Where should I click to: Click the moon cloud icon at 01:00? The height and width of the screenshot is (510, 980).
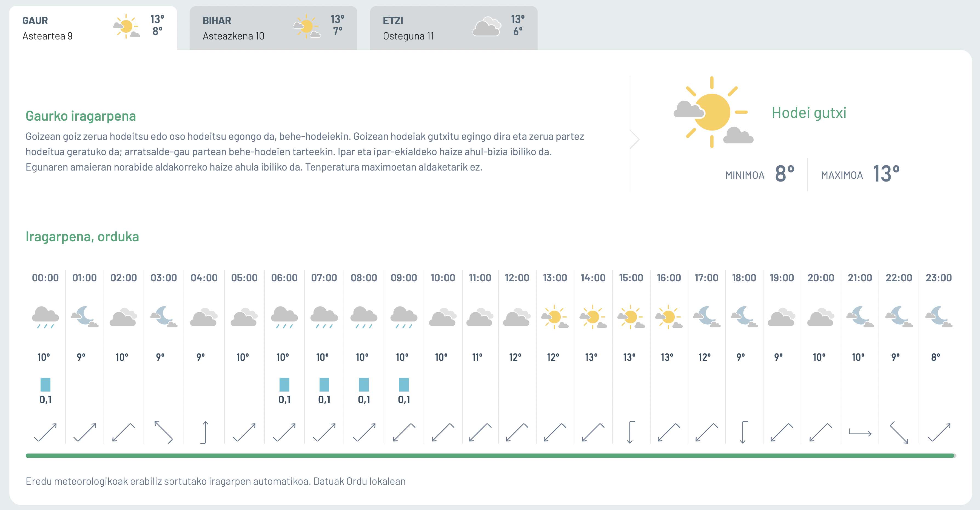(84, 317)
